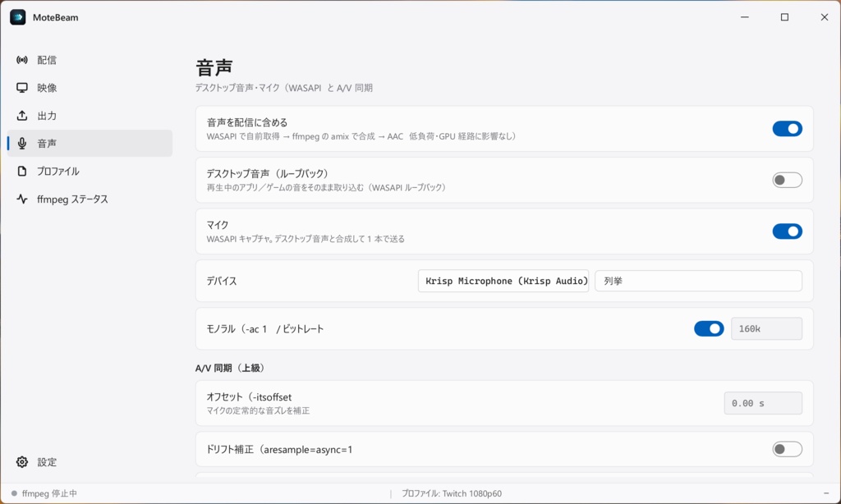Go to the プロファイル page
Screen dimensions: 841x504
[x=90, y=171]
